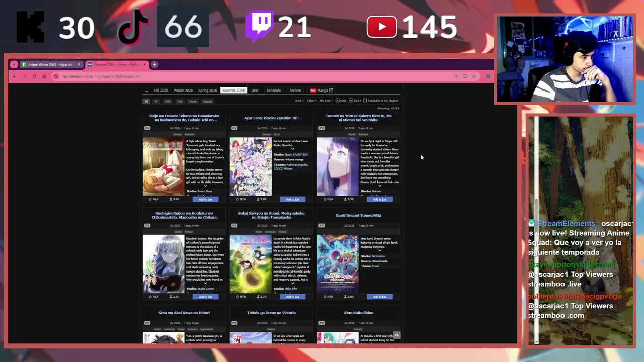Open Sekai Saikyou no Kouei title link
644x362 pixels.
[271, 215]
